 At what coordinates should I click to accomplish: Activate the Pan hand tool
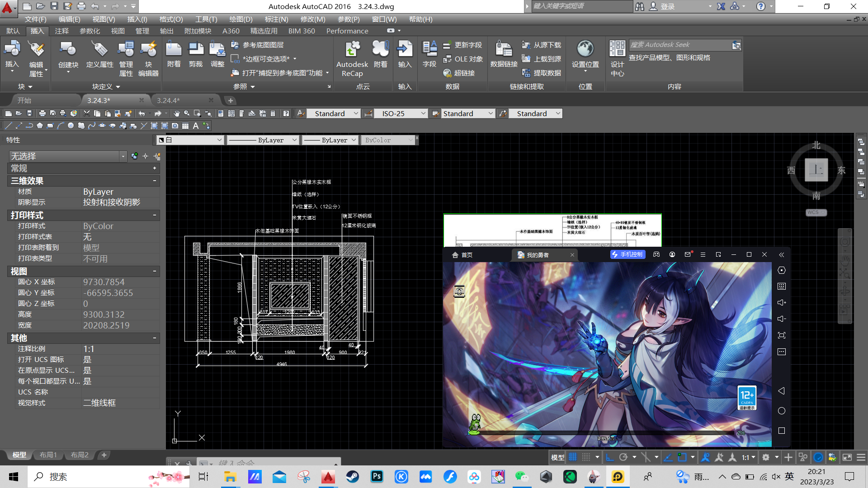(x=176, y=113)
